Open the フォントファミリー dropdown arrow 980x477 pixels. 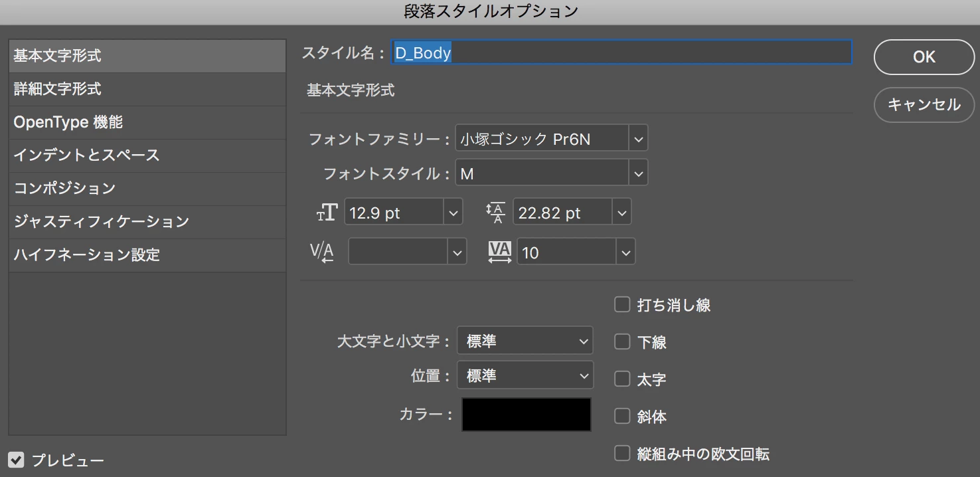pos(638,139)
